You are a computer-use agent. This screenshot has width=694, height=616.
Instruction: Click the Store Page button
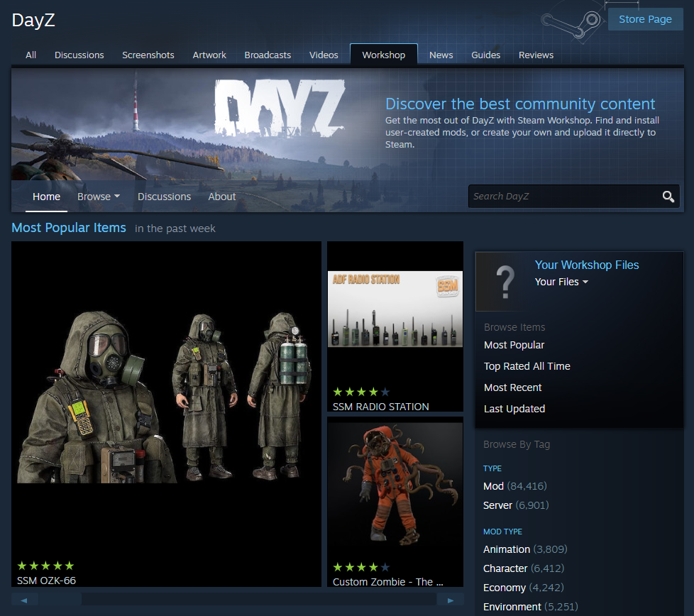tap(645, 19)
